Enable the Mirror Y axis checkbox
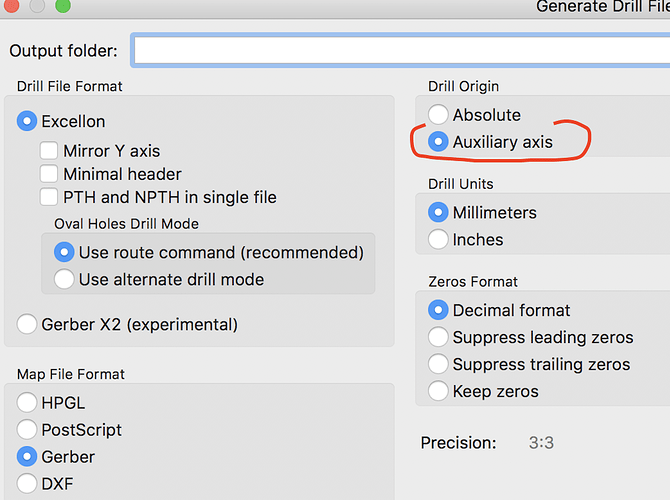This screenshot has width=670, height=500. (49, 151)
